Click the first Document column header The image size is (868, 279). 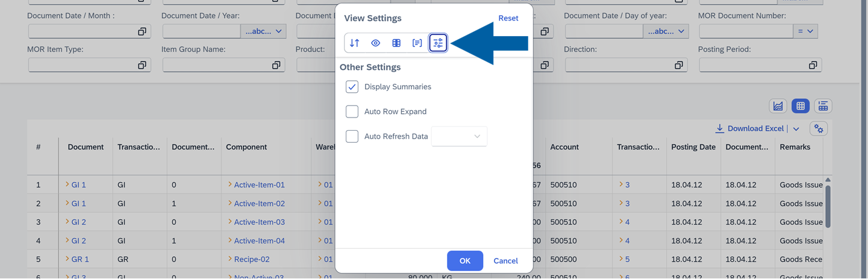click(x=86, y=147)
